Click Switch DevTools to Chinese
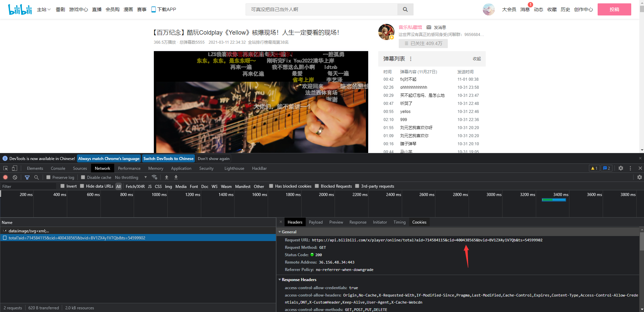 point(168,158)
